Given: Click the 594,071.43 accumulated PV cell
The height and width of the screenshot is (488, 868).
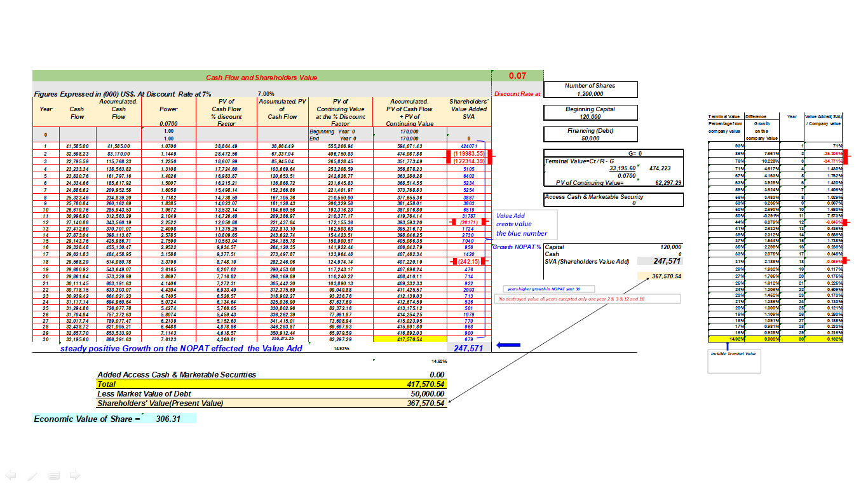Looking at the screenshot, I should (409, 146).
